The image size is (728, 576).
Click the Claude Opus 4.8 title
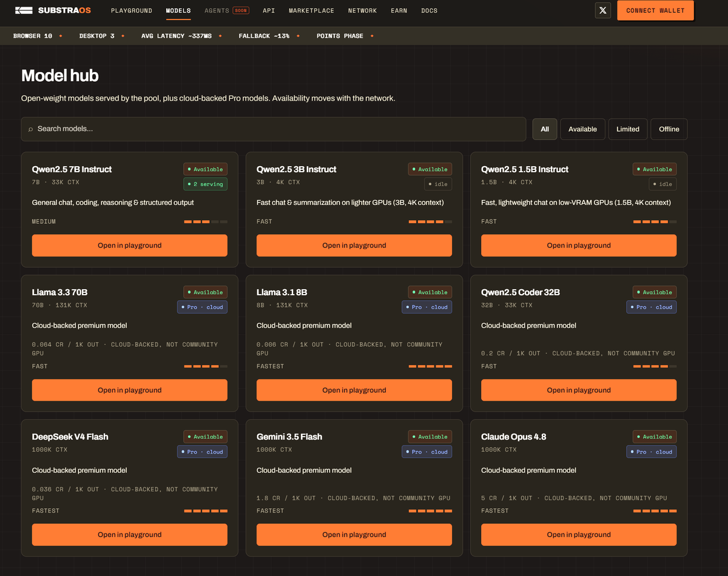[x=513, y=437]
